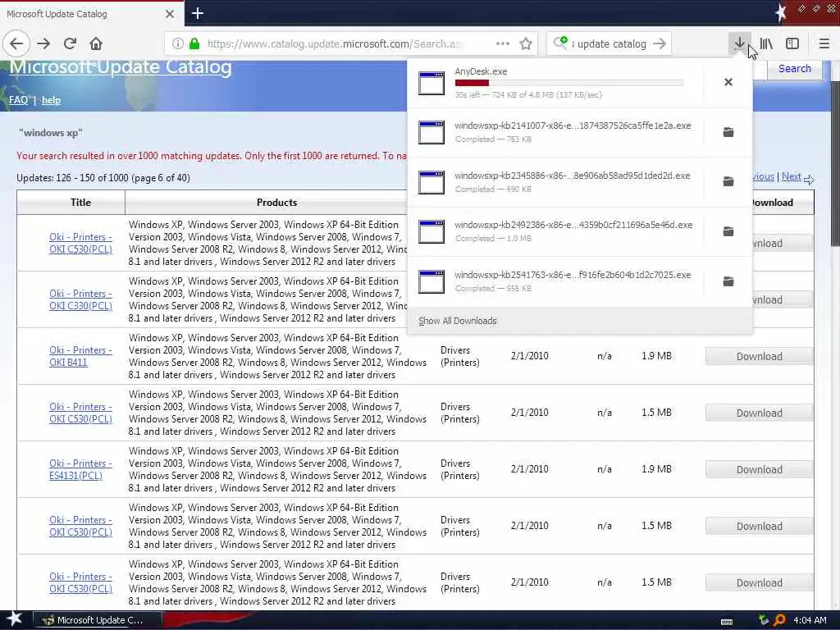Screen dimensions: 840x630
Task: Open folder for windowsxp-kb2492386 download
Action: pyautogui.click(x=728, y=231)
